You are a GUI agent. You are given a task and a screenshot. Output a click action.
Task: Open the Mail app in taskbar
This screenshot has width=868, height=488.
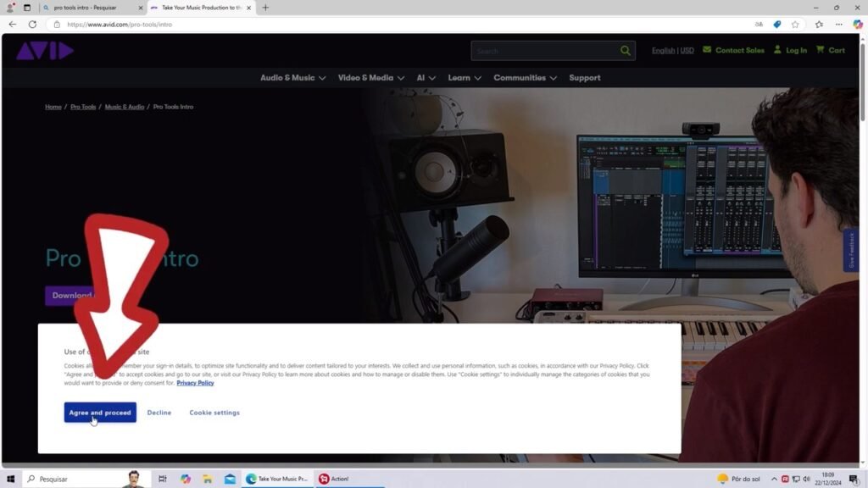tap(230, 479)
